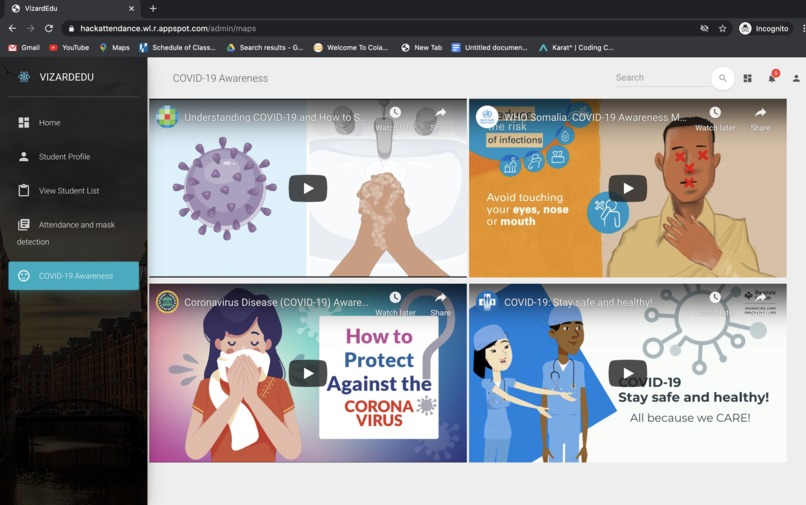The height and width of the screenshot is (505, 806).
Task: Click Watch later on Understanding COVID-19 video
Action: click(395, 119)
